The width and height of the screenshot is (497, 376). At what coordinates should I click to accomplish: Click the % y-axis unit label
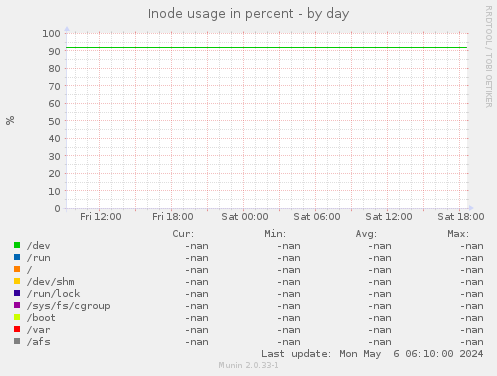(10, 120)
